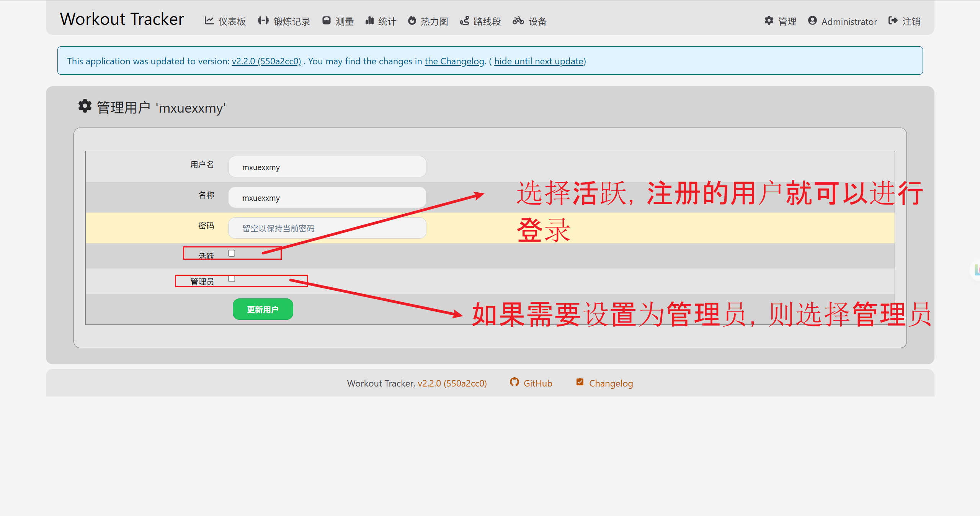Open the 测量 measurements menu item
This screenshot has height=516, width=980.
345,21
